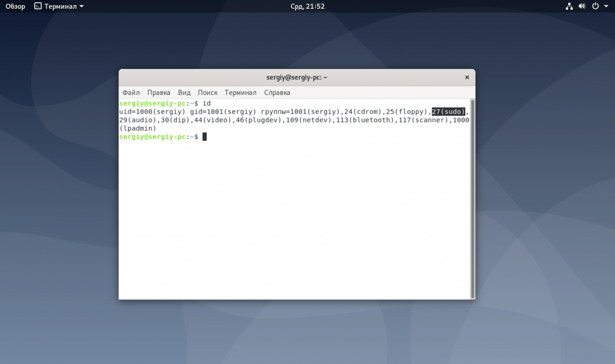Screen dimensions: 615x364
Task: Click the terminal cursor at the last prompt
Action: click(x=204, y=136)
